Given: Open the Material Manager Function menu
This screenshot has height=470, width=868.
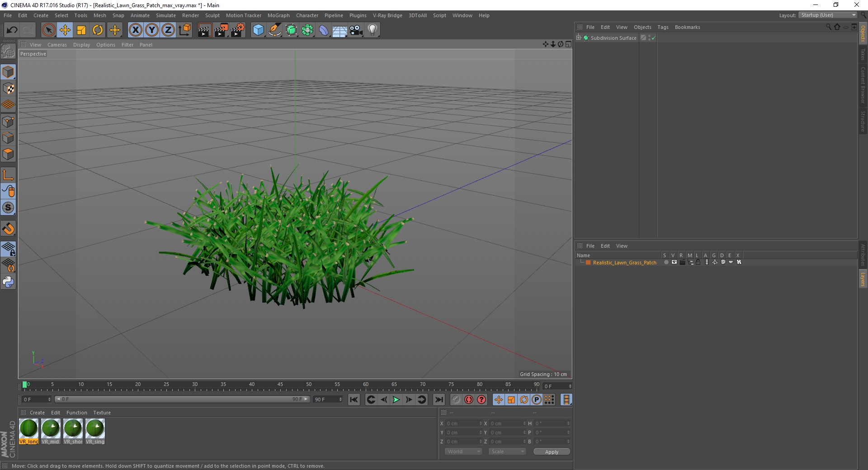Looking at the screenshot, I should pos(77,413).
